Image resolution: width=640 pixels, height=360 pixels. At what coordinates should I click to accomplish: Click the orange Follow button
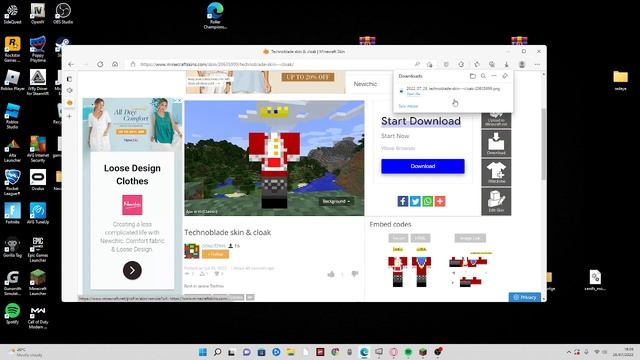tap(216, 254)
